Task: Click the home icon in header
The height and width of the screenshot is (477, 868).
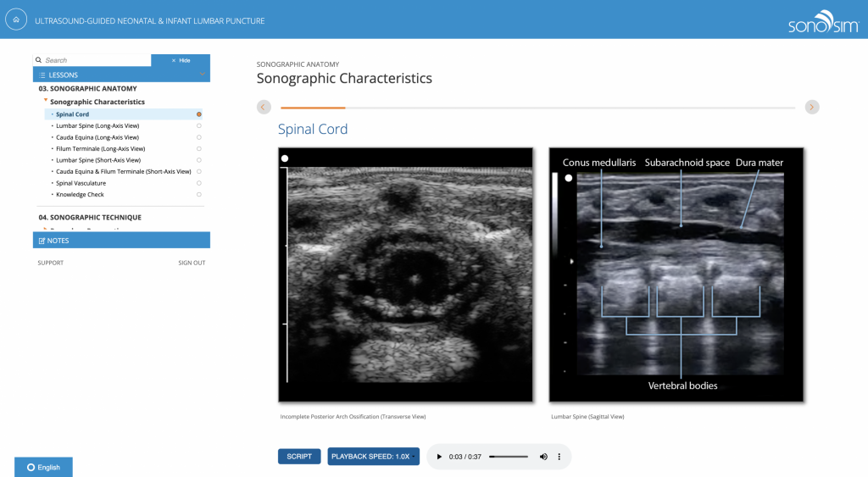Action: coord(15,19)
